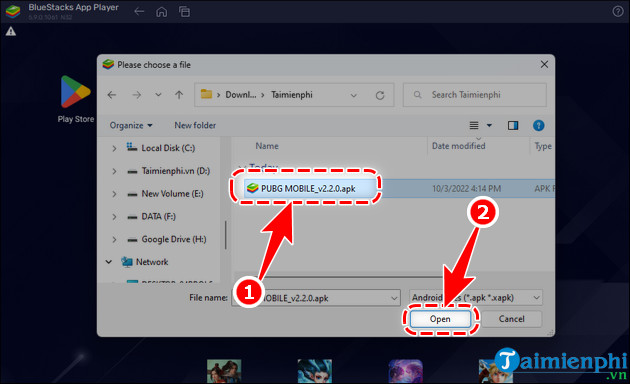
Task: Toggle the preview pane icon
Action: [513, 126]
